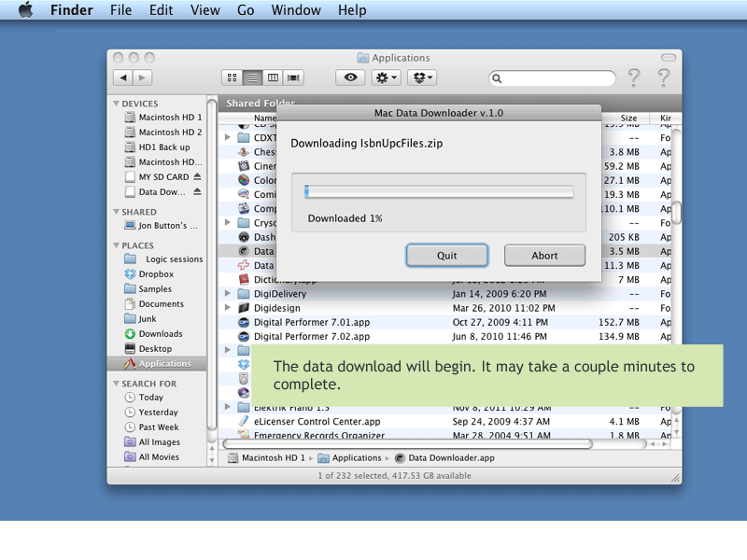Click the first question mark toolbar icon
The image size is (747, 560).
[634, 77]
